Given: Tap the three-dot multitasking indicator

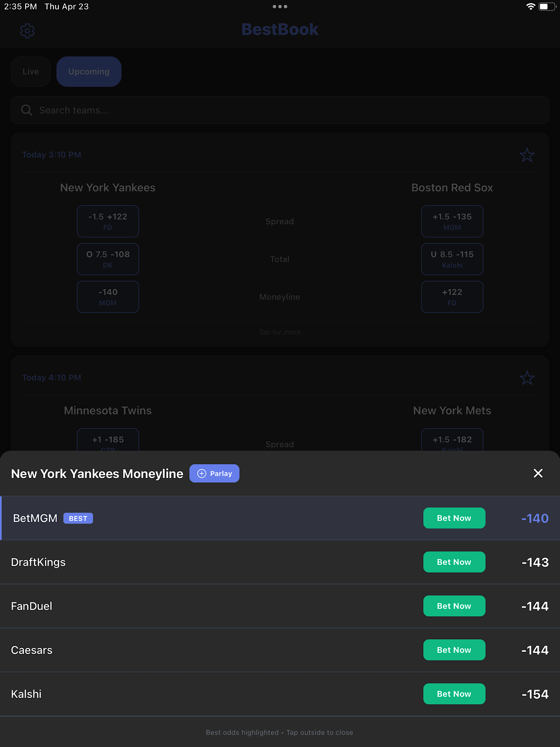Looking at the screenshot, I should click(x=280, y=7).
